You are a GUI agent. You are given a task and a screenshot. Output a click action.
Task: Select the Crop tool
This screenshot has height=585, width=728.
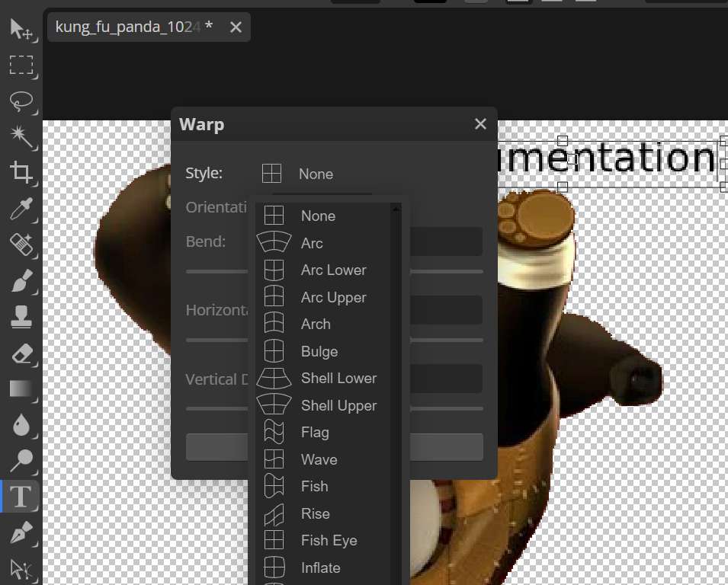(21, 172)
